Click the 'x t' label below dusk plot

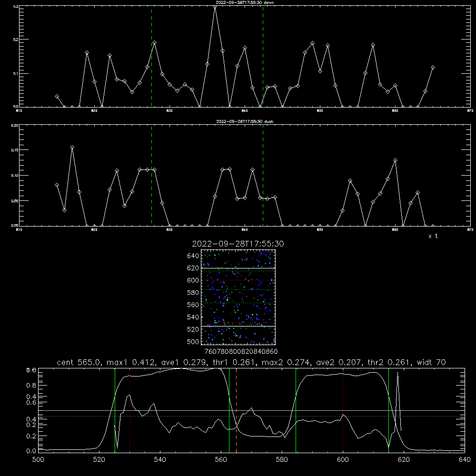point(433,236)
